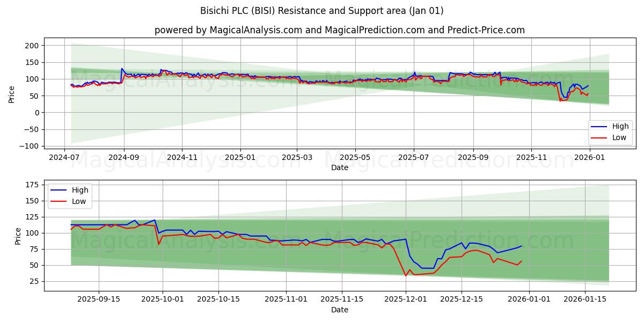Click 'Low' in the bottom chart legend

tap(79, 201)
